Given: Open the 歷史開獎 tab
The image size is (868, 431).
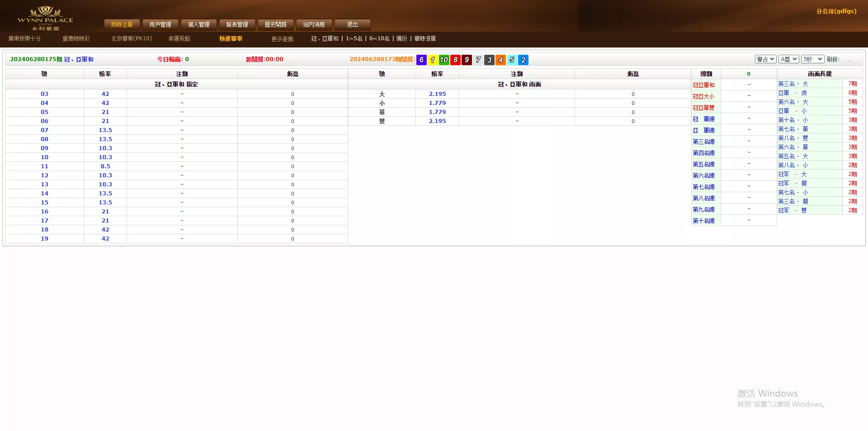Looking at the screenshot, I should point(276,24).
